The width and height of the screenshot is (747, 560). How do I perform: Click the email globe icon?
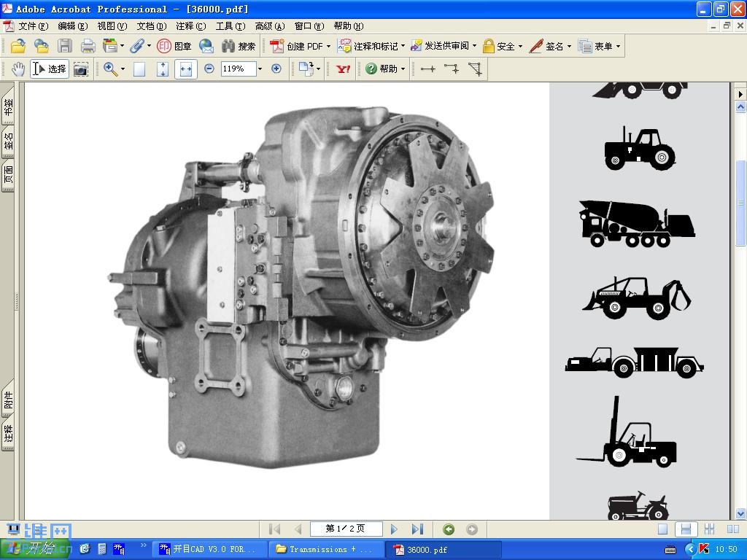pos(206,46)
